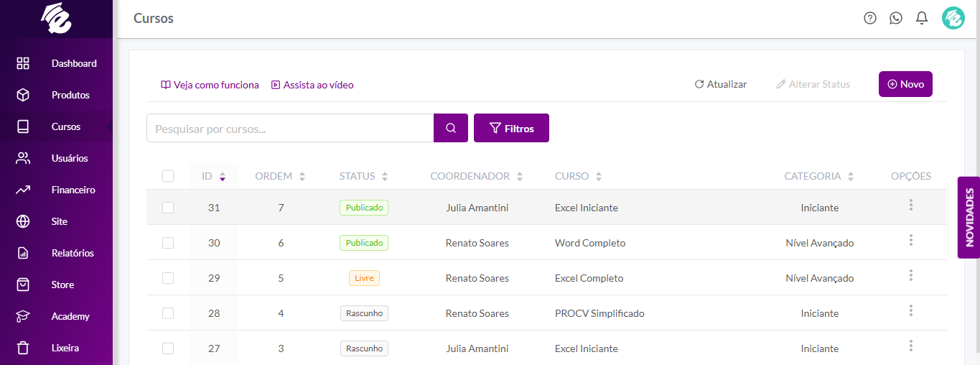Screen dimensions: 980x365
Task: Click the Academy graduation cap icon
Action: [23, 316]
